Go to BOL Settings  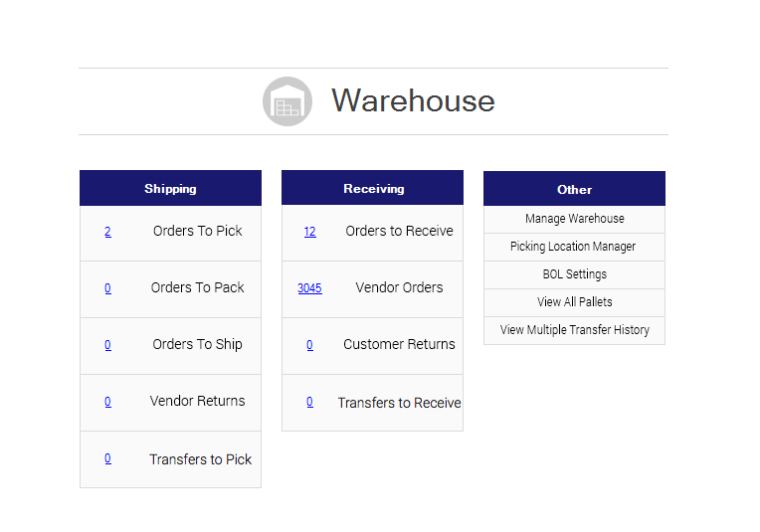574,274
